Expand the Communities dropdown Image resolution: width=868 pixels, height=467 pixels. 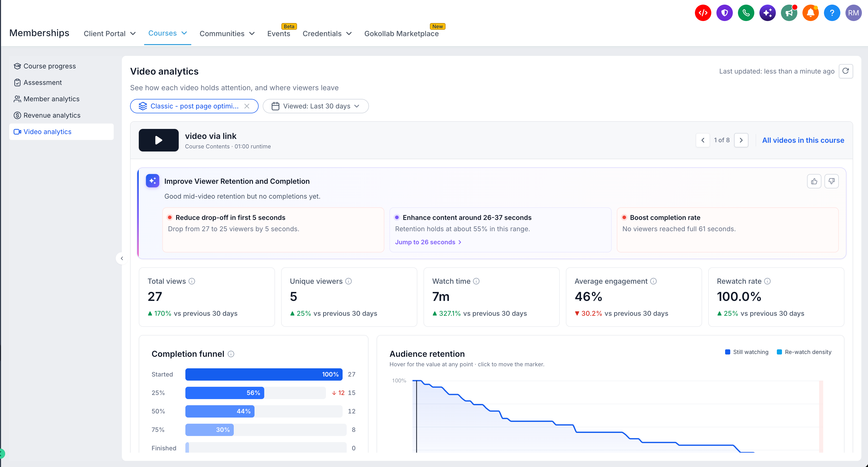point(227,34)
